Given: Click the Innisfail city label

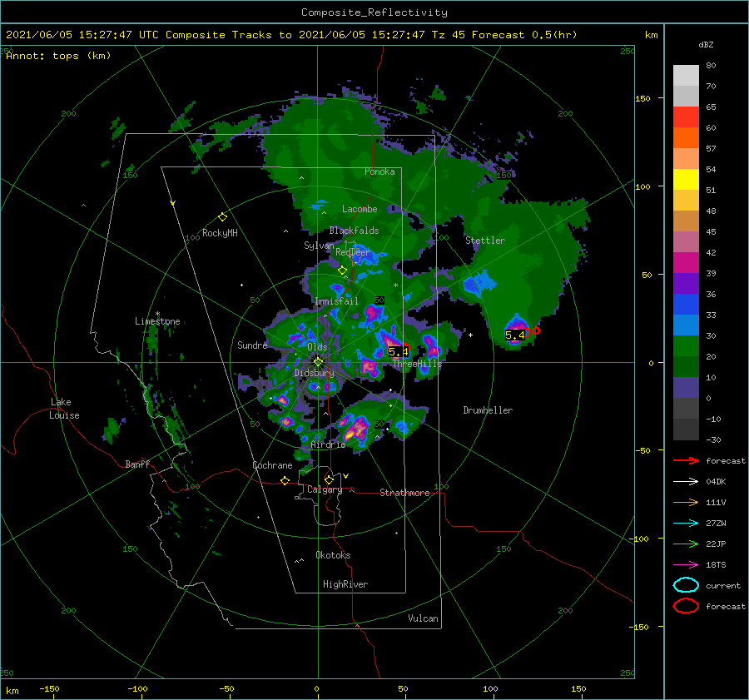Looking at the screenshot, I should click(x=336, y=301).
